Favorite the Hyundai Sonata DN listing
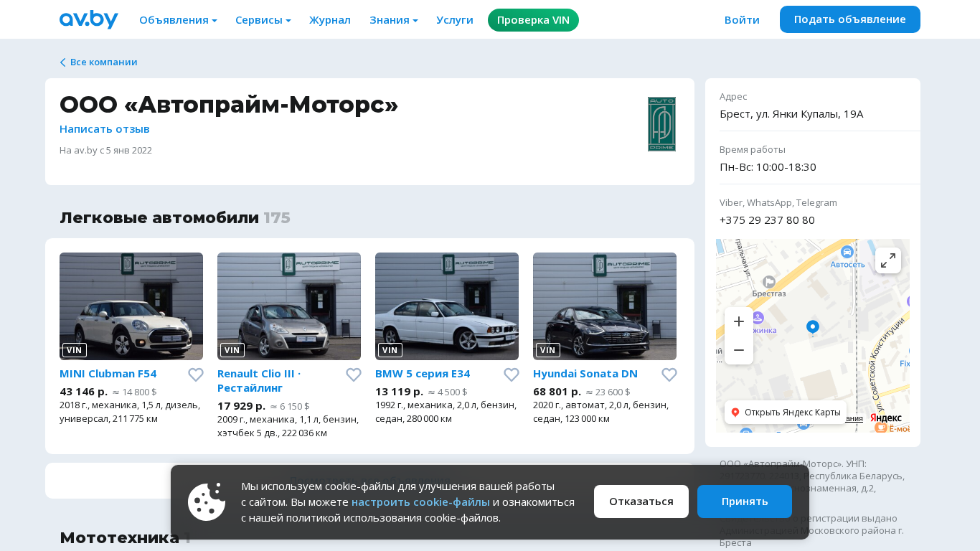 (669, 375)
